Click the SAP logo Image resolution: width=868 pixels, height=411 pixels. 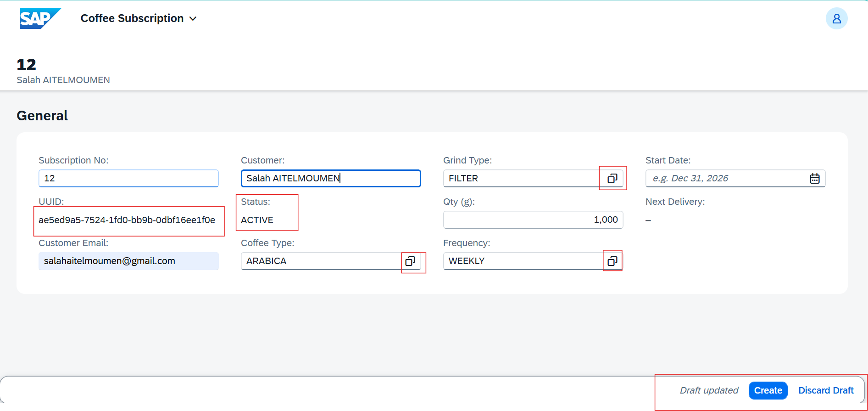pos(39,18)
